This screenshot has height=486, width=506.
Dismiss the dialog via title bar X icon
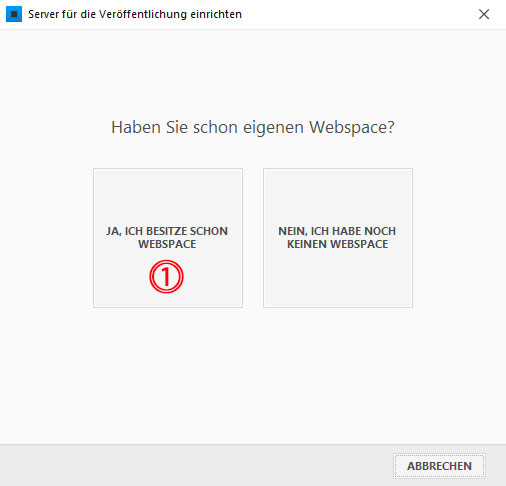pos(484,14)
